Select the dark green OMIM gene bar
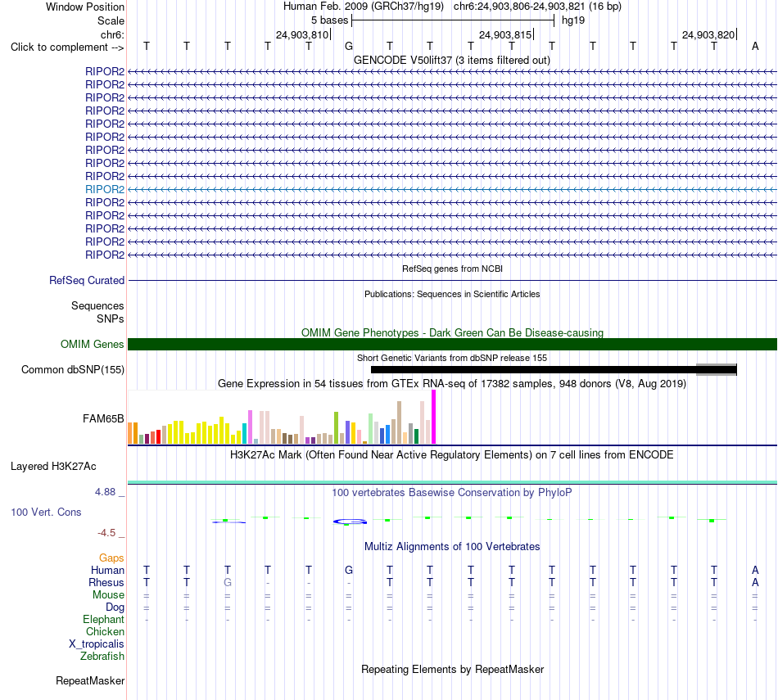The image size is (778, 700). pos(452,345)
